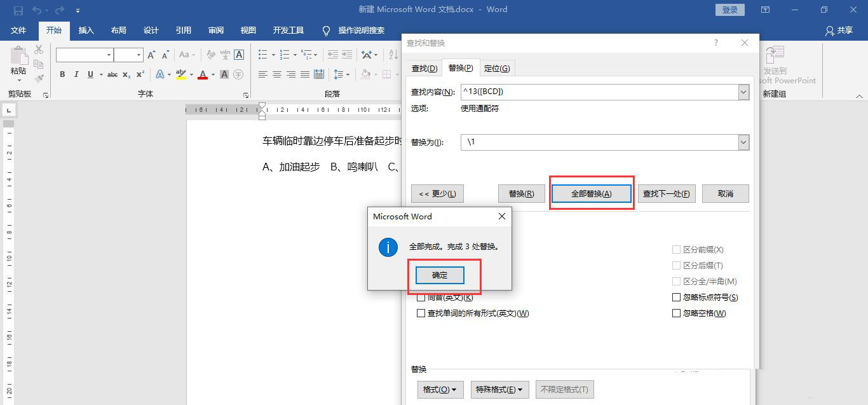Open the font name dropdown
Viewport: 868px width, 405px height.
109,55
